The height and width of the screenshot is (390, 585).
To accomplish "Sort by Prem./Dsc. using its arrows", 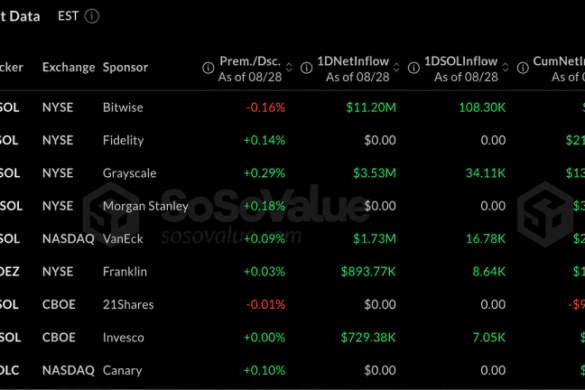I will tap(289, 68).
